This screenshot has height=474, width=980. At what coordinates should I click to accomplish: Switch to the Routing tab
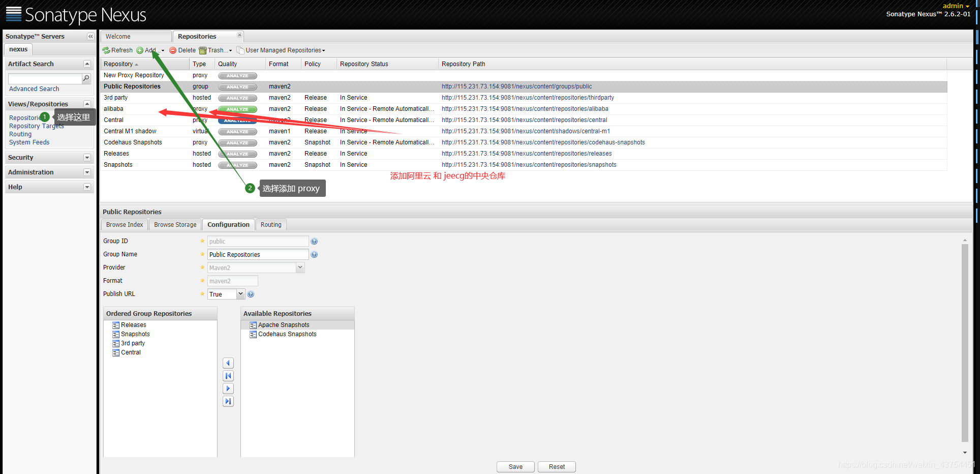tap(271, 225)
